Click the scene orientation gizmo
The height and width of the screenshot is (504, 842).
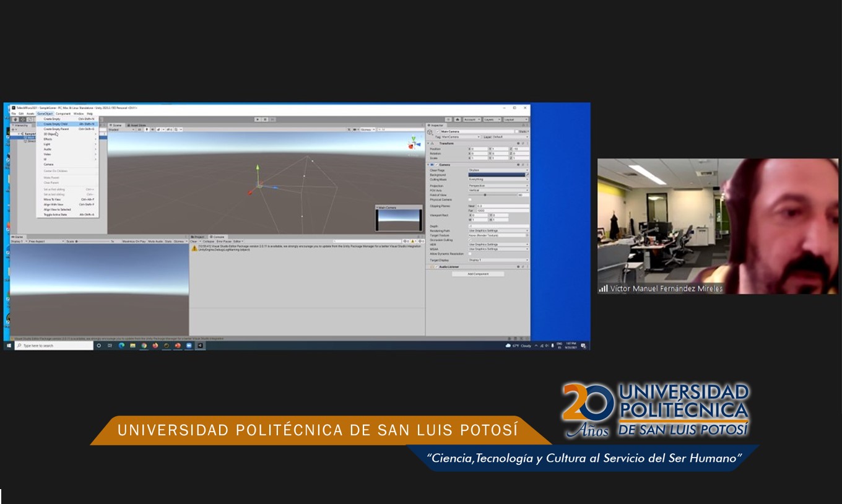[x=414, y=144]
